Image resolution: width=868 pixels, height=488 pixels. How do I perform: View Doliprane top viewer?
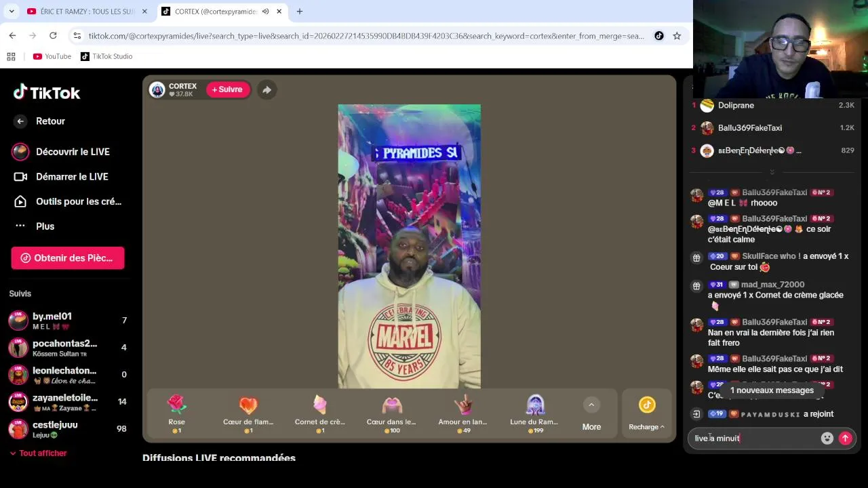coord(772,105)
